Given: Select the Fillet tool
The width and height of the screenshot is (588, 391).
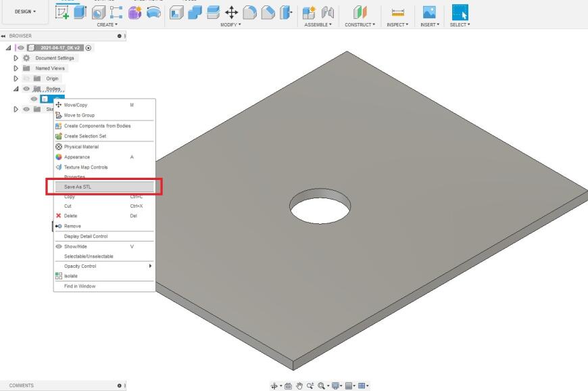Looking at the screenshot, I should (x=250, y=12).
